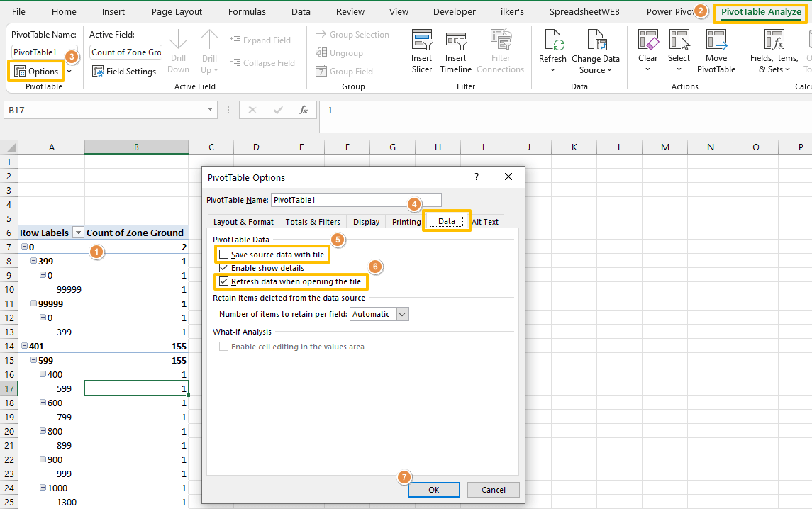Open the Row Labels filter dropdown

[77, 232]
